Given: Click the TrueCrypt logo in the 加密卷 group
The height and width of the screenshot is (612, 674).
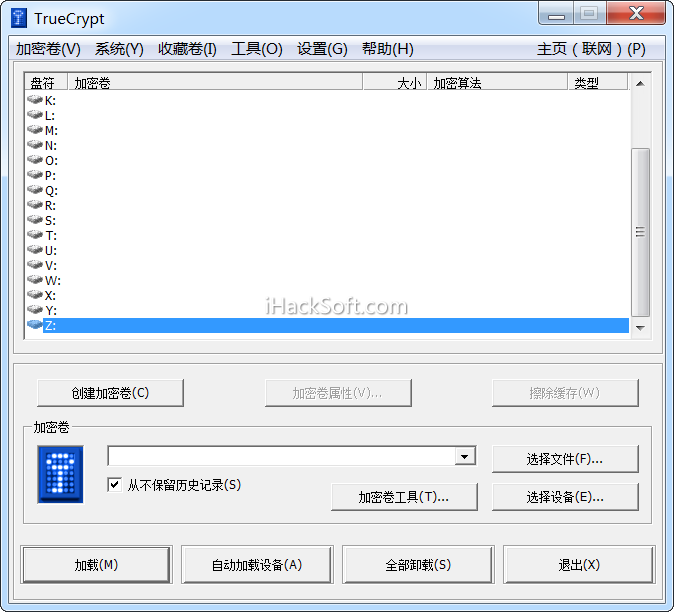Looking at the screenshot, I should point(60,474).
